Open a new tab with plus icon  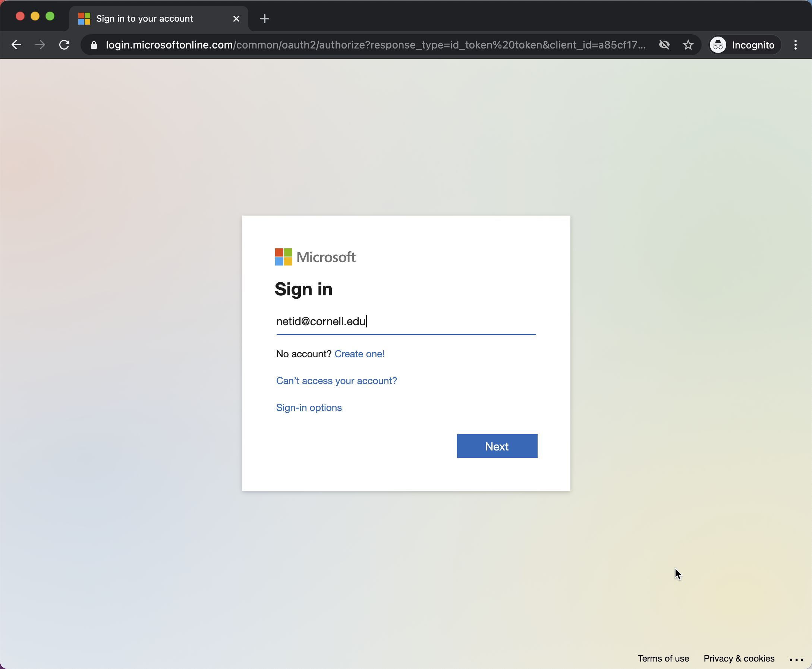(x=265, y=19)
